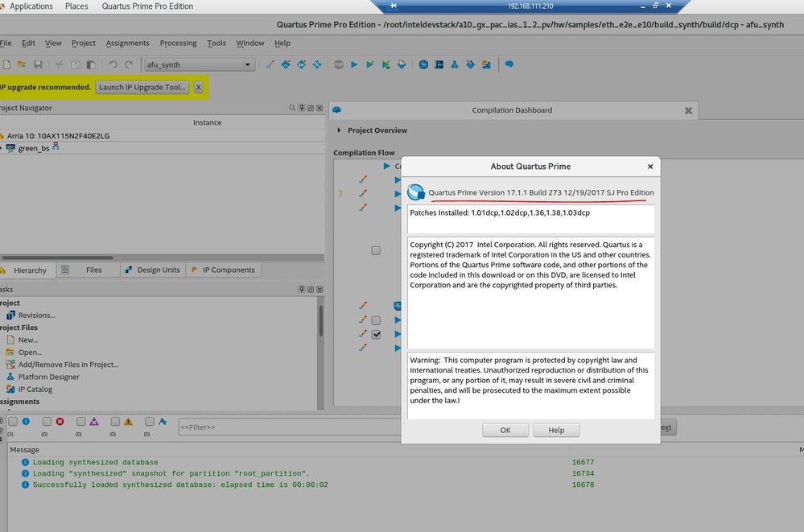Expand the Project Overview section
This screenshot has width=804, height=532.
point(339,130)
